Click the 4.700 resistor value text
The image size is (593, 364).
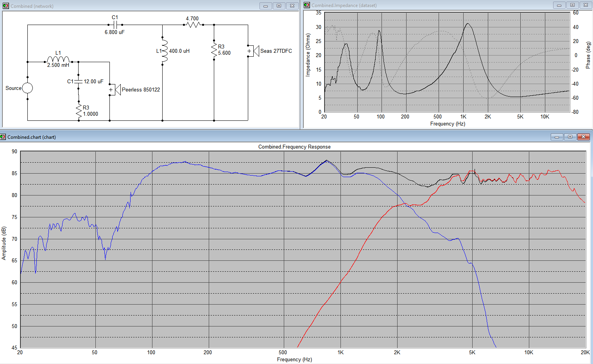point(192,18)
